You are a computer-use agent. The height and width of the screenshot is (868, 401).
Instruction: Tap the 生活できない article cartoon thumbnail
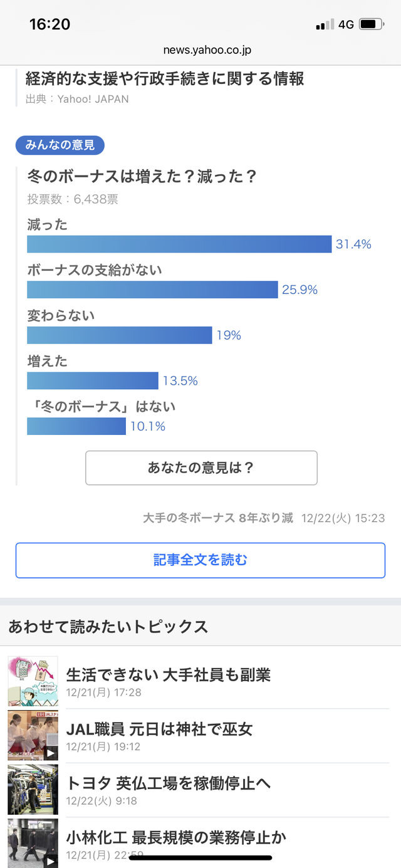[33, 681]
